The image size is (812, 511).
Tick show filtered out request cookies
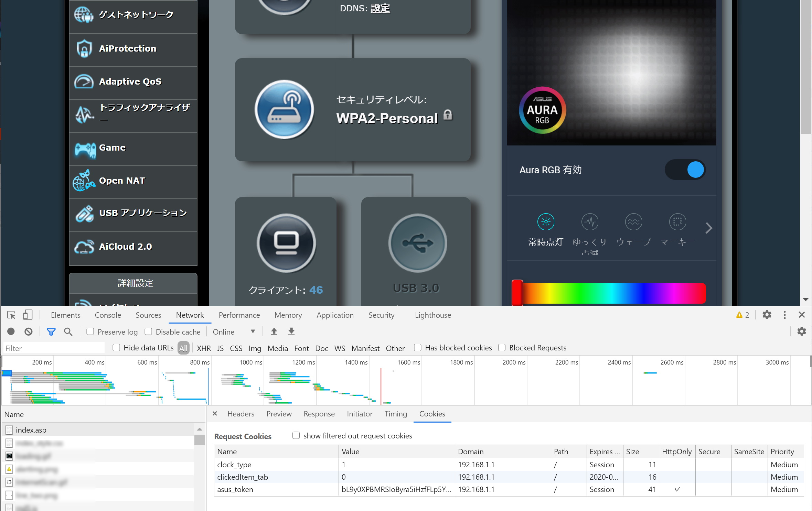[296, 436]
